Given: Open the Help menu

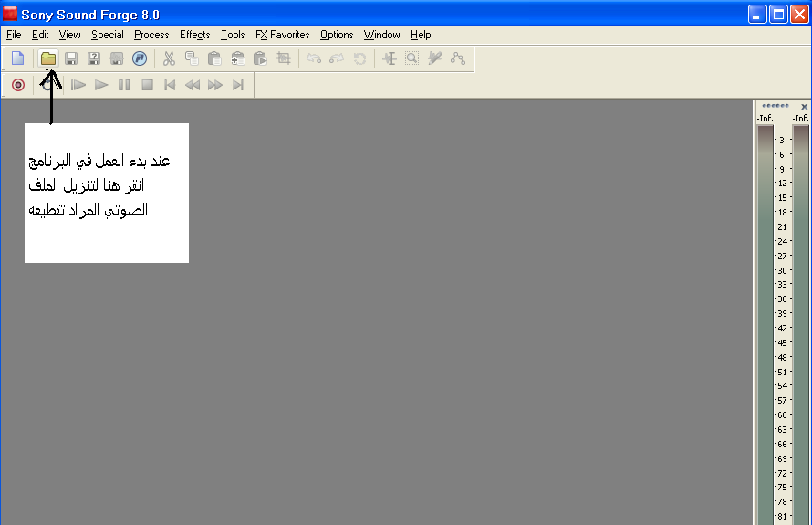Looking at the screenshot, I should [x=421, y=35].
